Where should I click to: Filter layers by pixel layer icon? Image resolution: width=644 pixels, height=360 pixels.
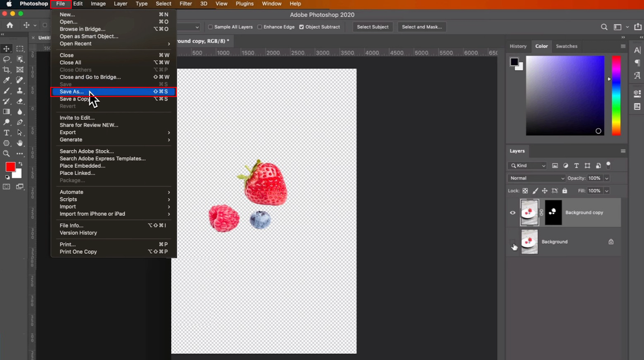tap(555, 166)
